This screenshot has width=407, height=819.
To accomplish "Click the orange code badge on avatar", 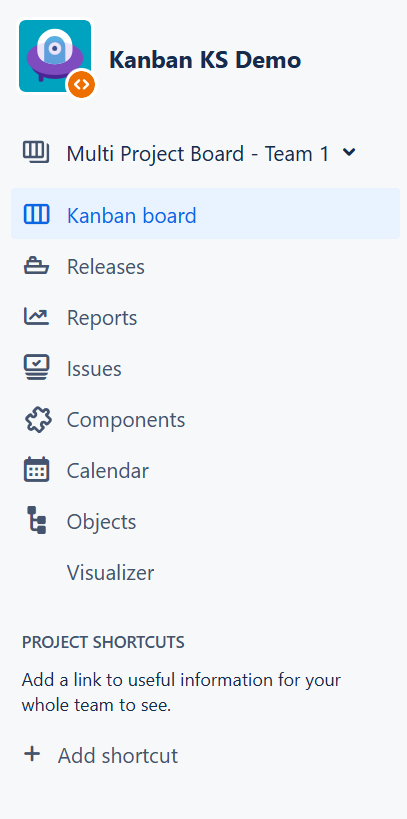I will [82, 84].
